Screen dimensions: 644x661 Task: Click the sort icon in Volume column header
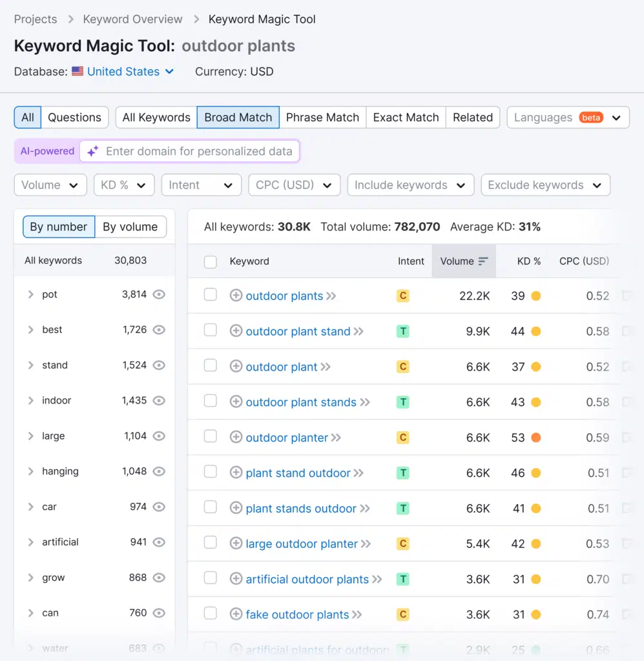click(483, 261)
